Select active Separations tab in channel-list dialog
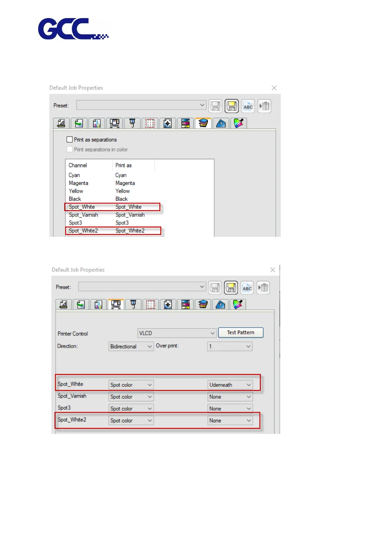Image resolution: width=392 pixels, height=554 pixels. click(x=203, y=123)
